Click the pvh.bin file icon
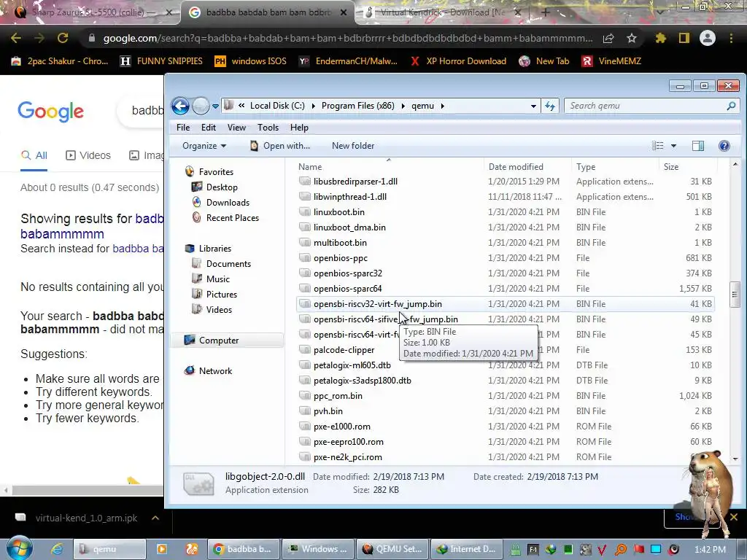The height and width of the screenshot is (560, 747). tap(305, 411)
